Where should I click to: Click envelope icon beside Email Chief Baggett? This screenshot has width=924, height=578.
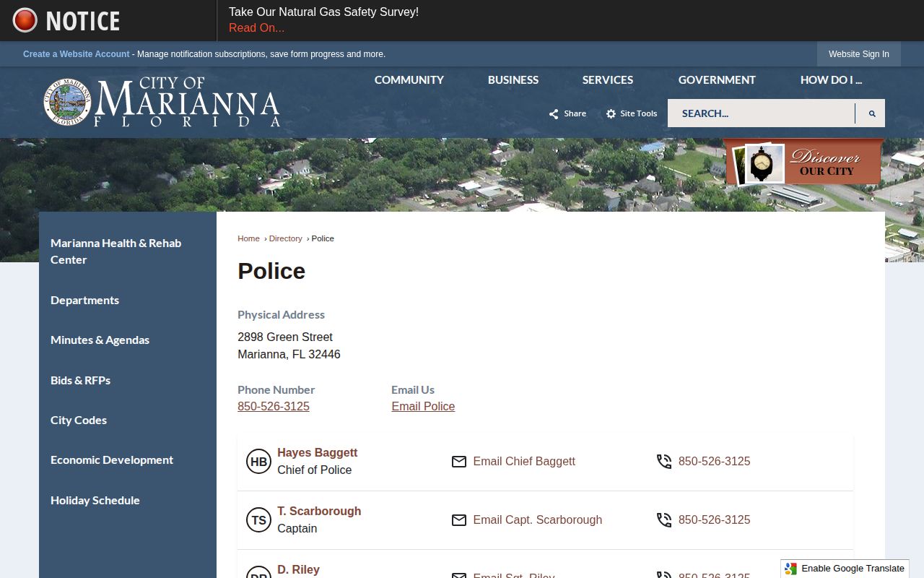(x=459, y=462)
